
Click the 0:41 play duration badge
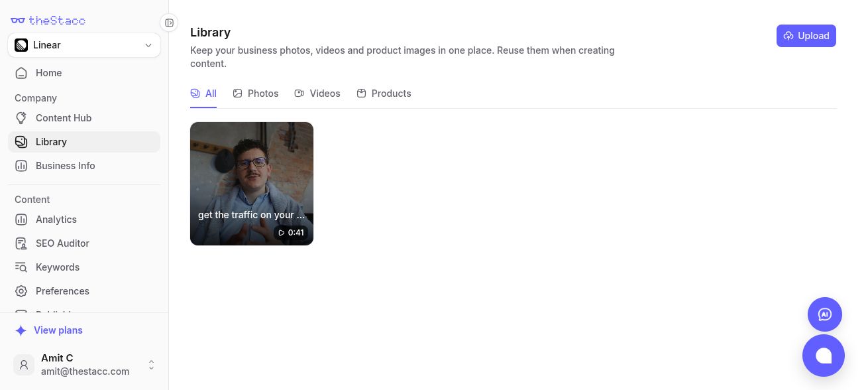(x=291, y=233)
